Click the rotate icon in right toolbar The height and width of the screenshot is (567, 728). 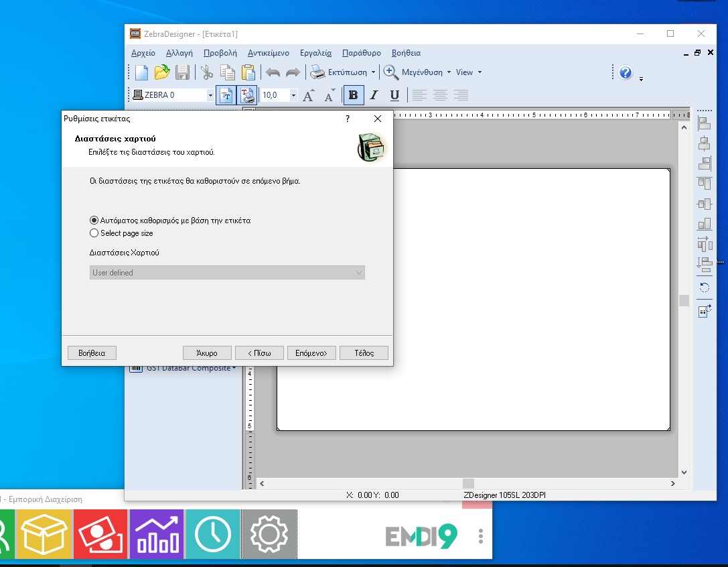(705, 288)
